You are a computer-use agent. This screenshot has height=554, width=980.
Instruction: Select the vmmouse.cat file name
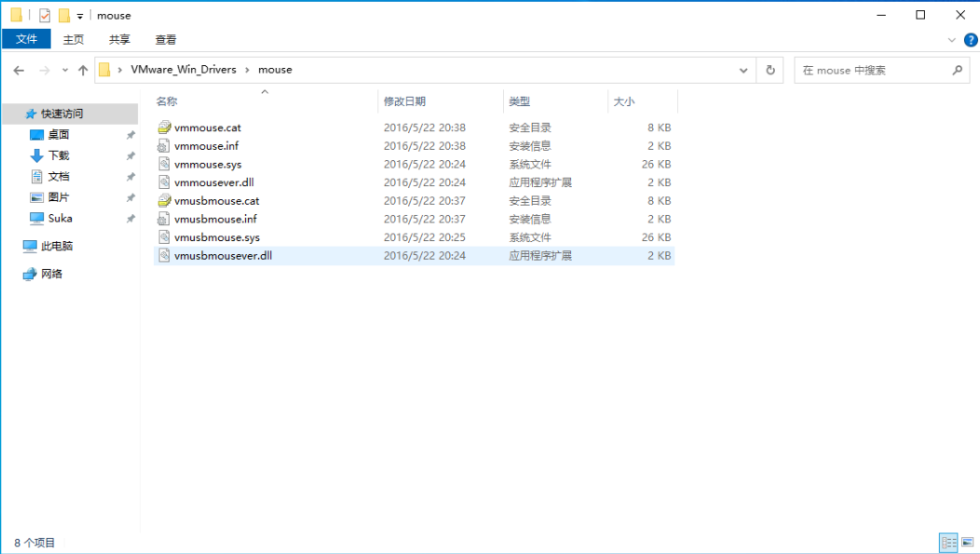(208, 128)
